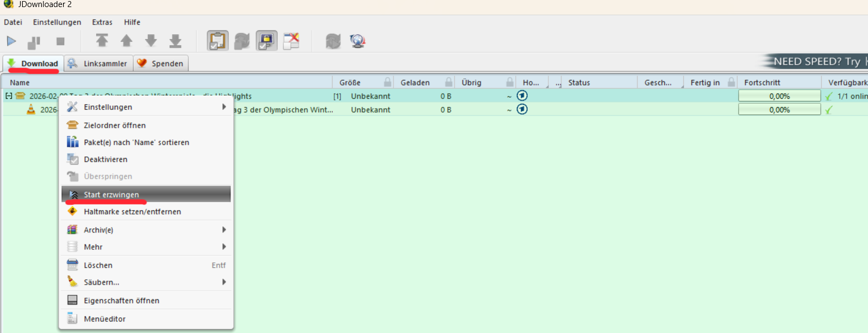Click the globe update check icon
The width and height of the screenshot is (868, 333).
[358, 41]
